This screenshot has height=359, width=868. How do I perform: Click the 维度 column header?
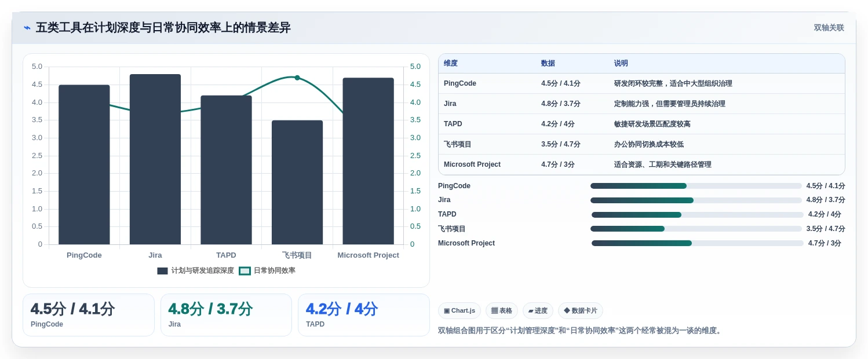pyautogui.click(x=451, y=64)
